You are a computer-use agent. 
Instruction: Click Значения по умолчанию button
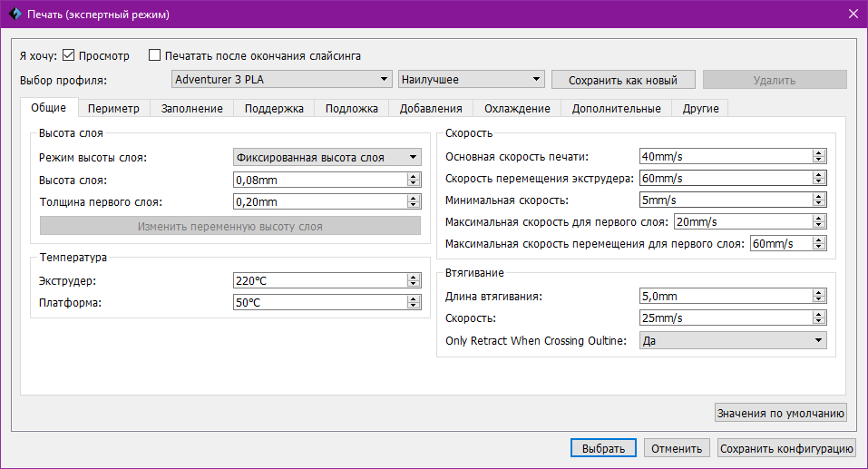pyautogui.click(x=780, y=414)
